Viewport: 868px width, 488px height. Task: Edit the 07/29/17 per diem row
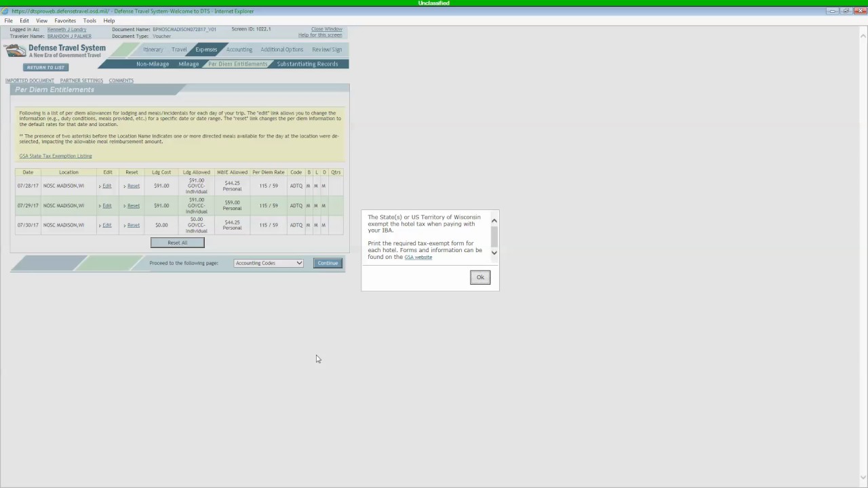[106, 205]
